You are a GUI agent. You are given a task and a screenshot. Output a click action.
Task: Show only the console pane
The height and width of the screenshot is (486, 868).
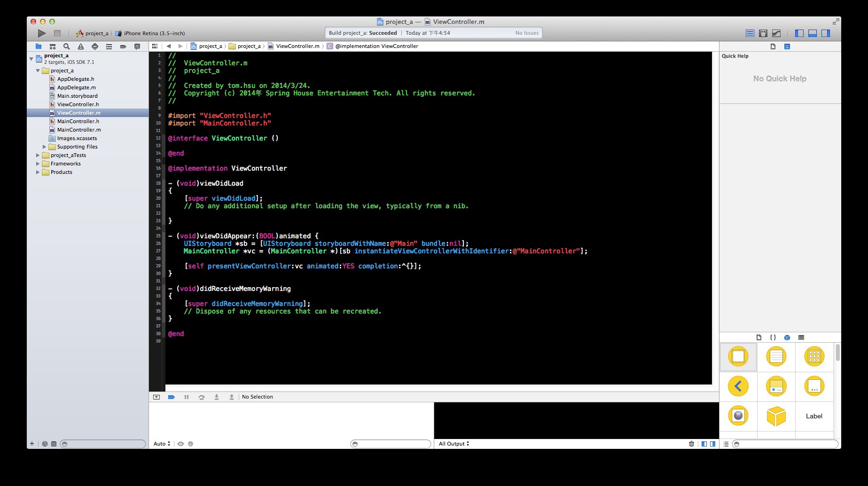pyautogui.click(x=713, y=444)
